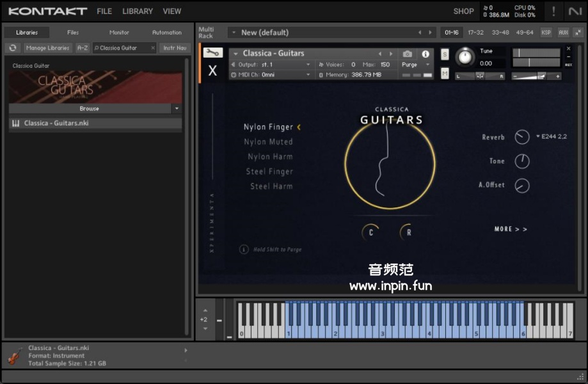
Task: Open the instrument info icon
Action: (x=425, y=54)
